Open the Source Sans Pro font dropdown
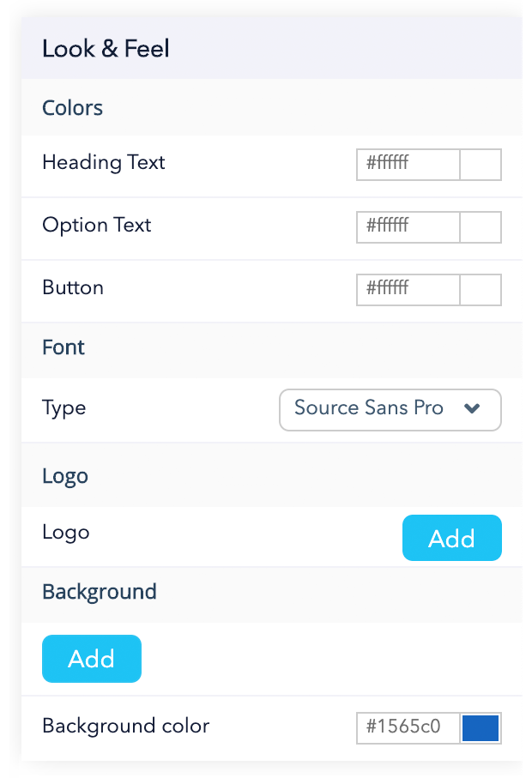Viewport: 532px width, 778px height. [390, 410]
